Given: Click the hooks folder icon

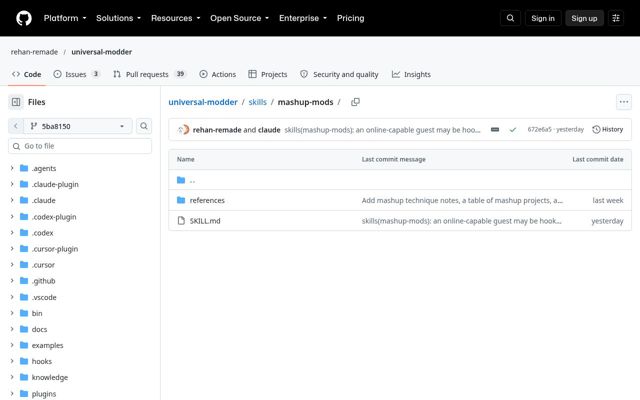Looking at the screenshot, I should coord(24,361).
